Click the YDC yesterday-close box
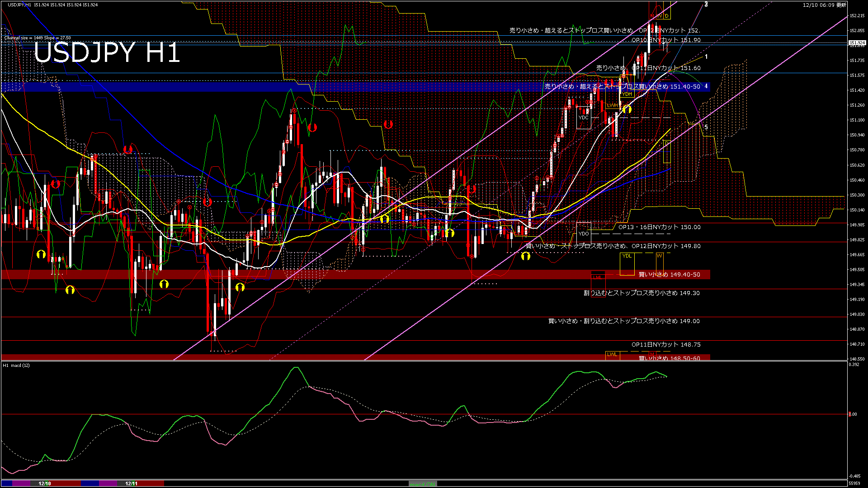 [x=584, y=117]
